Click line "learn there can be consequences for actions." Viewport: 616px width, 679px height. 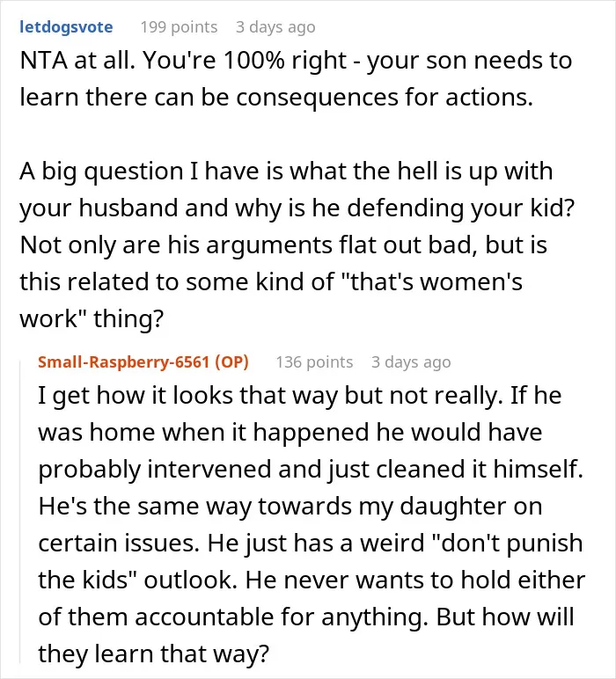[276, 97]
